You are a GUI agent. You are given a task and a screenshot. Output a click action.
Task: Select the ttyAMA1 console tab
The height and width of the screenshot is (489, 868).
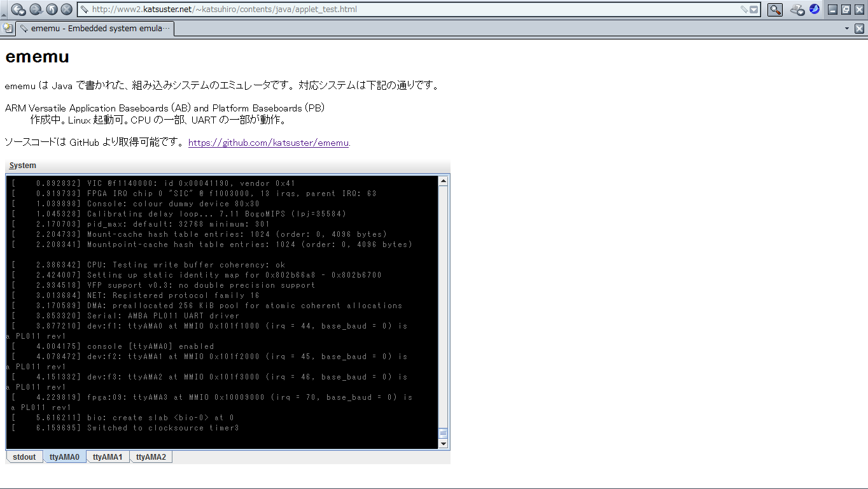click(108, 457)
